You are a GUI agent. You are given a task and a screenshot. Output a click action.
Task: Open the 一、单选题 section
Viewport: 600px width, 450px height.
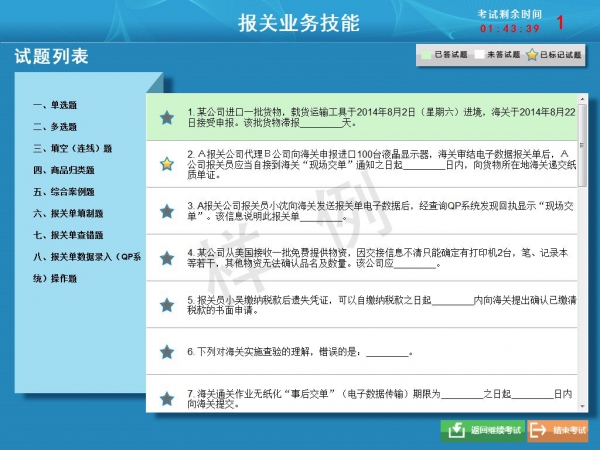pyautogui.click(x=56, y=105)
